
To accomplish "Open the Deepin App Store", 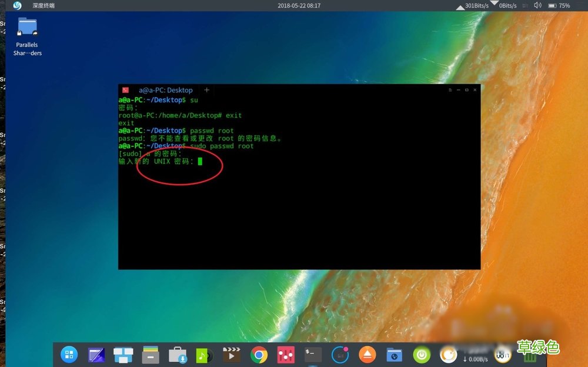I will click(x=177, y=355).
